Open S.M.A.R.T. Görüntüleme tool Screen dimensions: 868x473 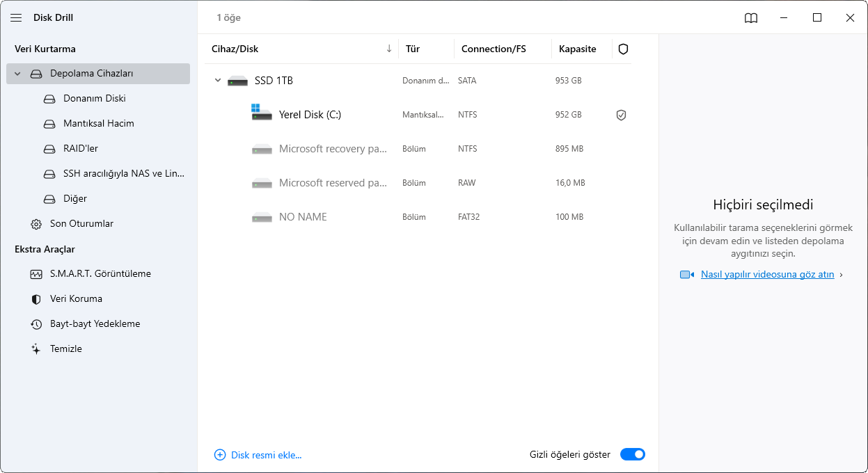[100, 274]
